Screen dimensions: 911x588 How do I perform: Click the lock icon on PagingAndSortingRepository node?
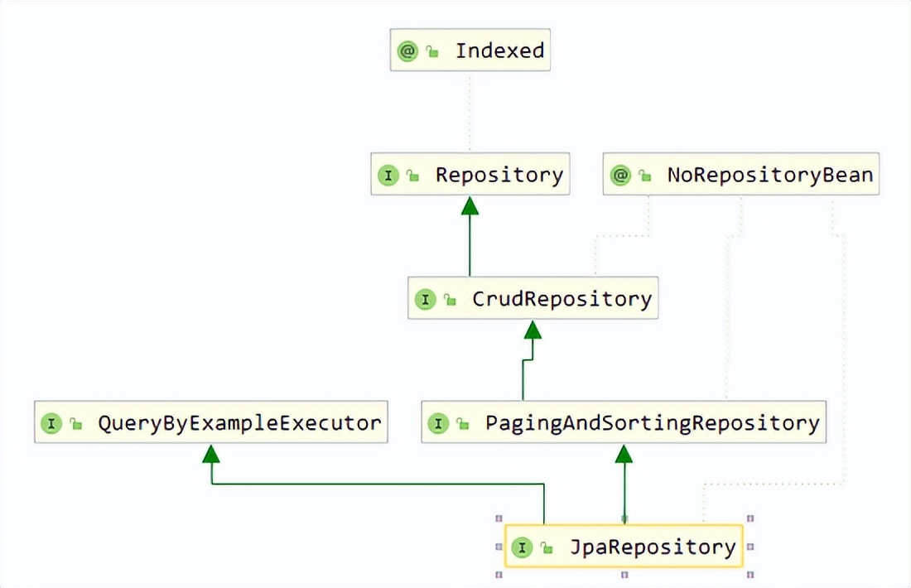463,425
